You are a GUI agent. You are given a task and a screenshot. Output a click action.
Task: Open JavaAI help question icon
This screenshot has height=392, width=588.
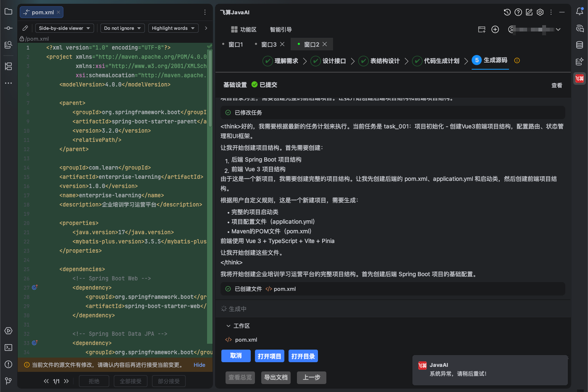tap(518, 12)
